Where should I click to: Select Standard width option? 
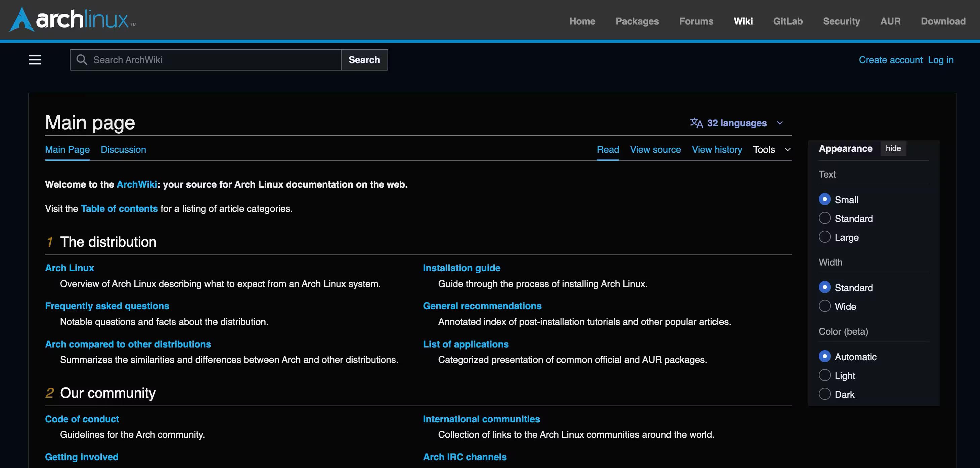825,287
